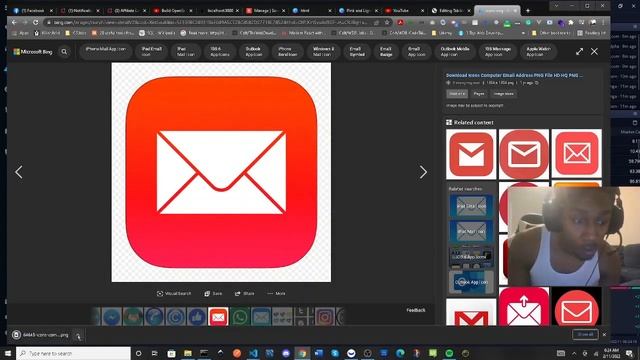Select the iPad Email Icon chip
640x360 pixels.
click(x=151, y=51)
